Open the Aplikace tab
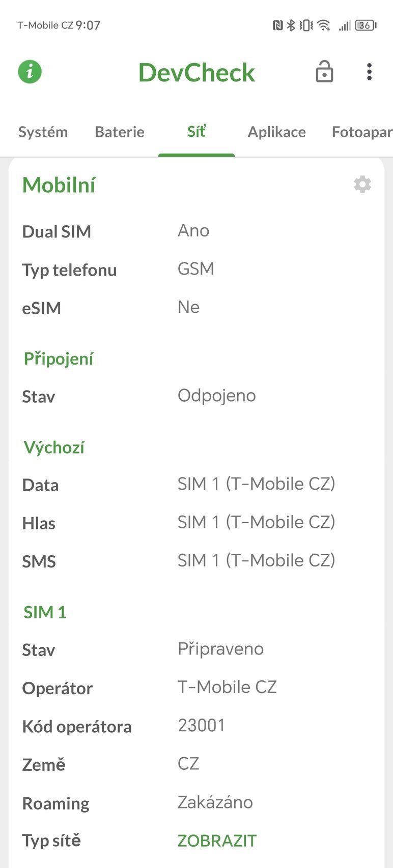This screenshot has width=393, height=868. tap(276, 132)
